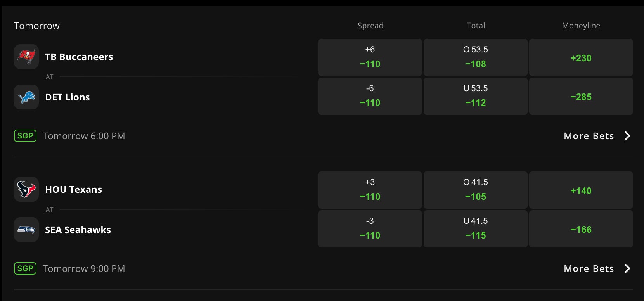Choose Buccaneers moneyline +230
Viewport: 644px width, 301px height.
click(581, 57)
